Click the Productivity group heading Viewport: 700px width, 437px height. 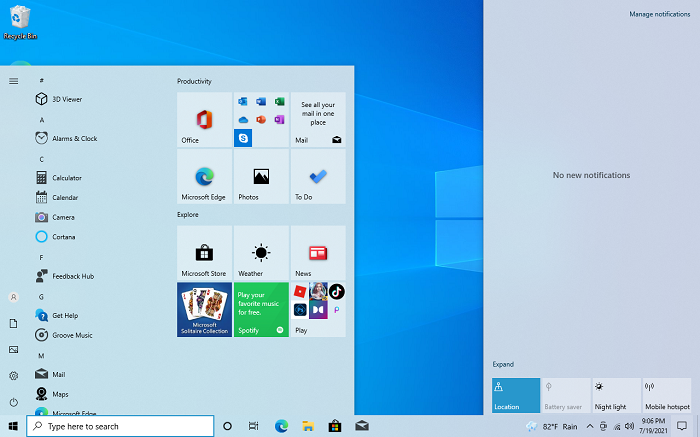pyautogui.click(x=194, y=81)
